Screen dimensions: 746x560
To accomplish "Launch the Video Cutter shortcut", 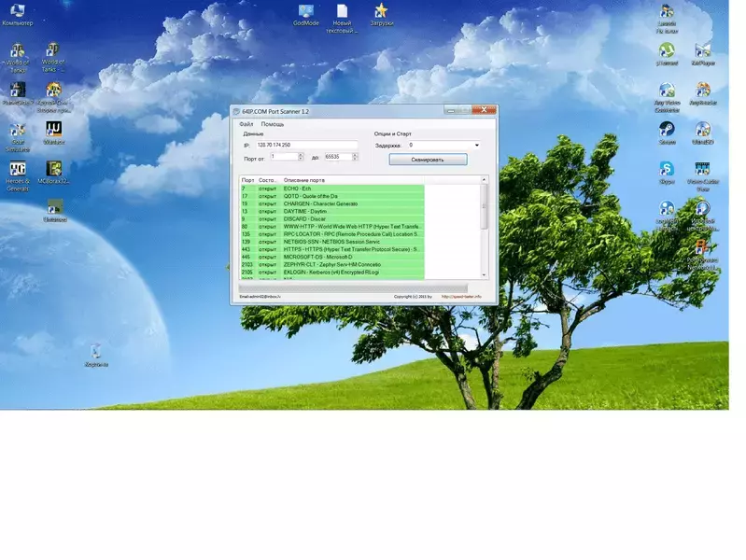I will (x=703, y=176).
